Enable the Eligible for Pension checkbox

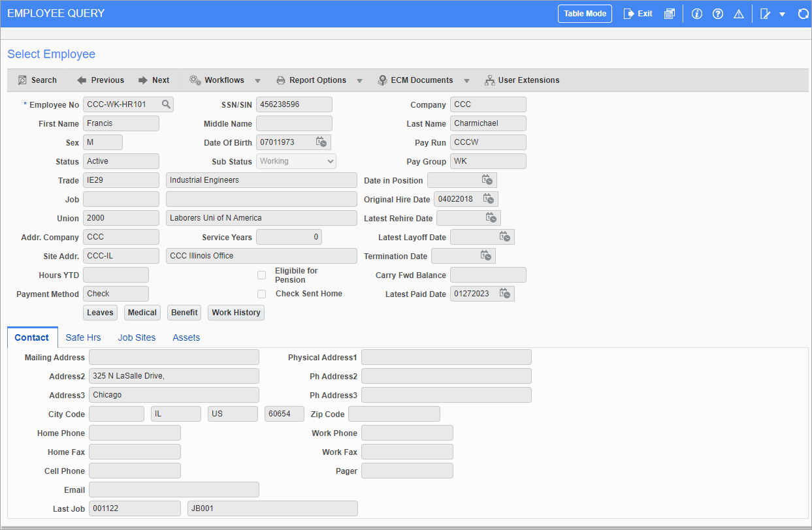261,275
